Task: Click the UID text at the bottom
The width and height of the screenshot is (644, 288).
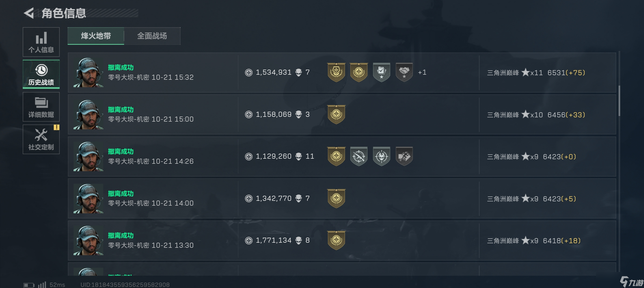Action: (125, 285)
